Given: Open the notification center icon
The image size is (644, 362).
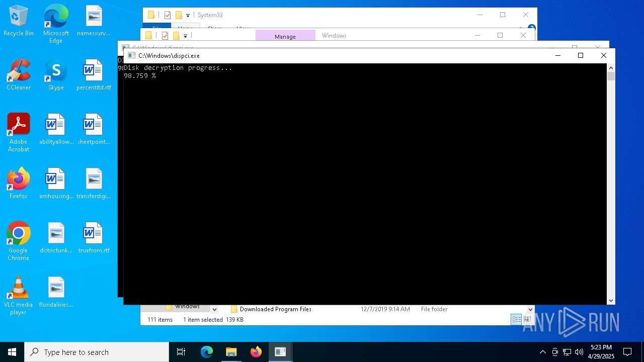Looking at the screenshot, I should point(627,352).
